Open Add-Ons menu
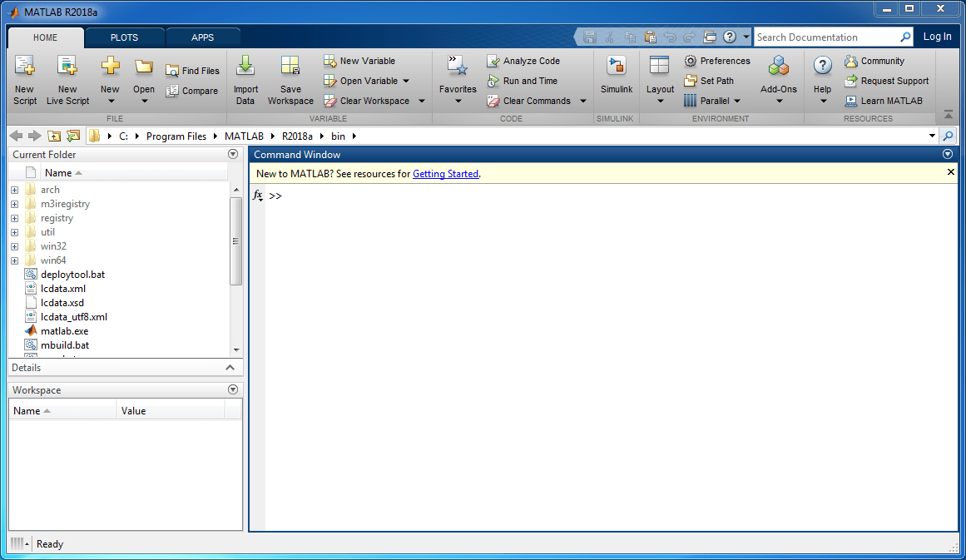This screenshot has height=560, width=966. pyautogui.click(x=779, y=80)
